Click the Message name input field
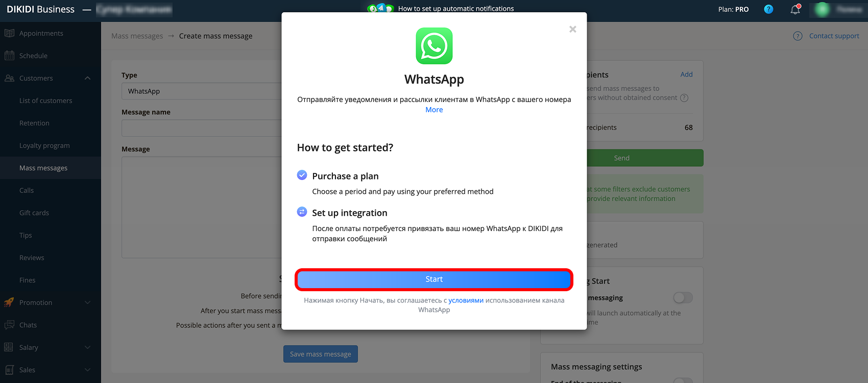This screenshot has height=383, width=868. tap(201, 128)
